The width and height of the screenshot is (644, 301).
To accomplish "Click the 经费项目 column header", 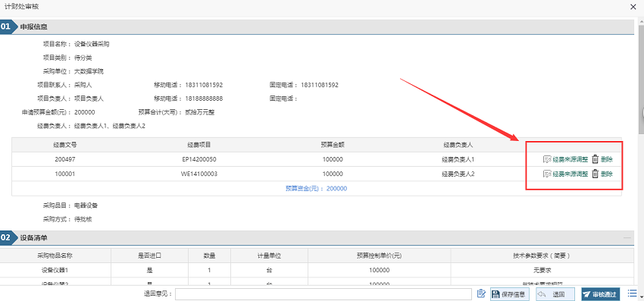I will pyautogui.click(x=199, y=145).
